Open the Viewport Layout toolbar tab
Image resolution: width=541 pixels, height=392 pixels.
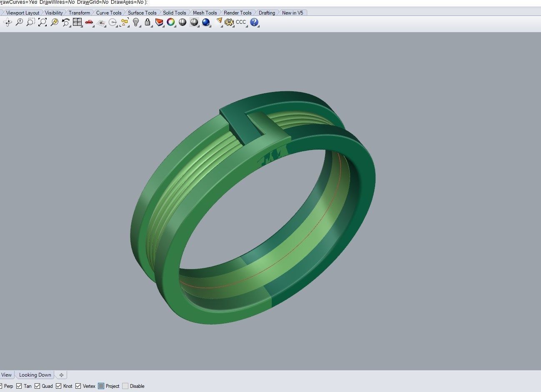click(23, 13)
